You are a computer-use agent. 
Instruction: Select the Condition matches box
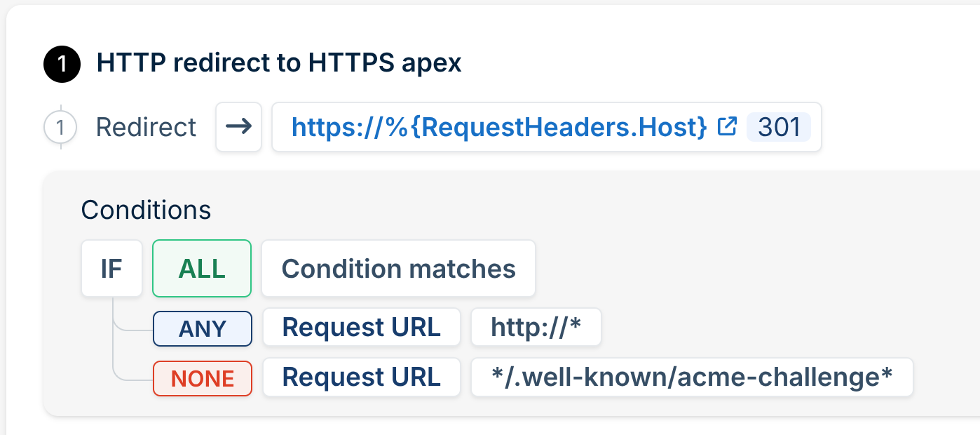coord(398,269)
